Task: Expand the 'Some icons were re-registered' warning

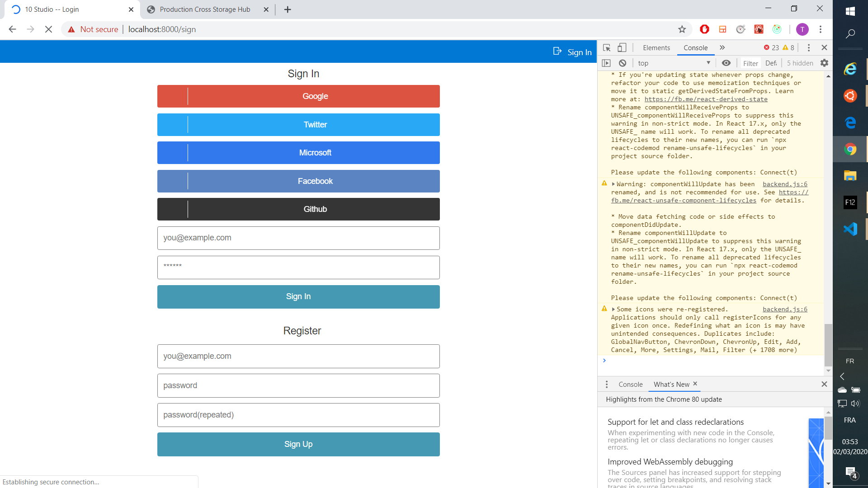Action: (613, 310)
